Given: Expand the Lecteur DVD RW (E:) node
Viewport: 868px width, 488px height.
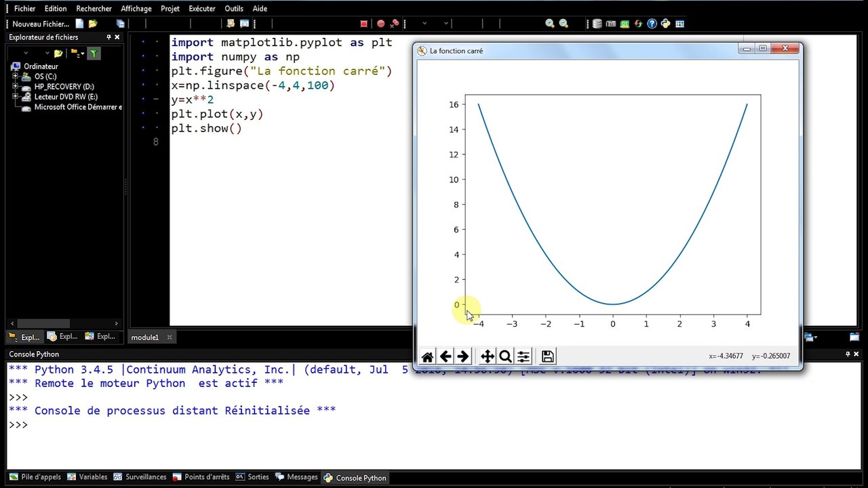Looking at the screenshot, I should (15, 97).
